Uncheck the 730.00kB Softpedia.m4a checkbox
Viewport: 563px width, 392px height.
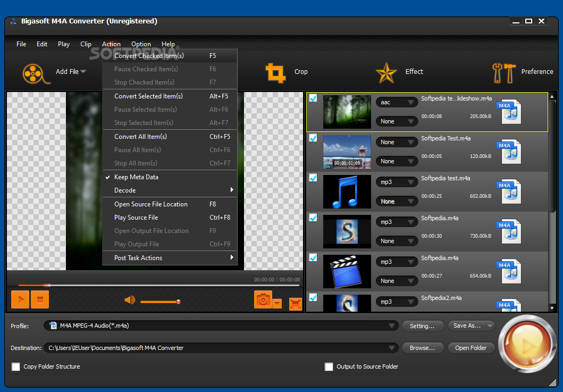[313, 218]
